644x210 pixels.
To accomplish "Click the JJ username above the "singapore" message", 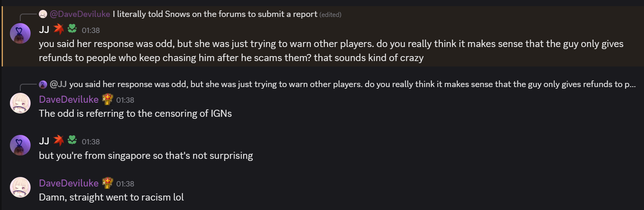I will 44,141.
